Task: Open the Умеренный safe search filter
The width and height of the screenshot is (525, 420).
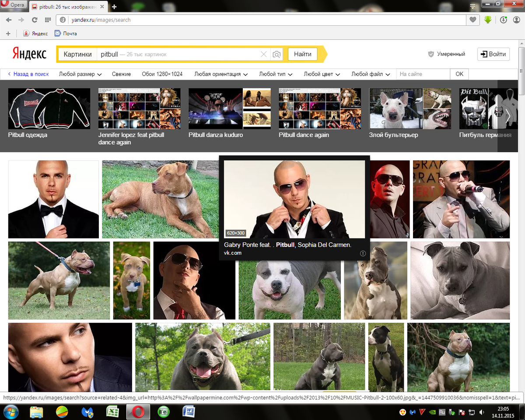Action: (446, 54)
